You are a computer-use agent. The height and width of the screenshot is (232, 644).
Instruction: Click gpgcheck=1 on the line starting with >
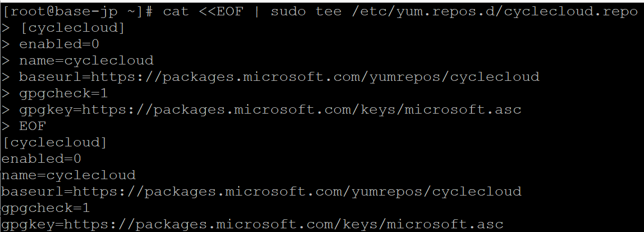pos(63,93)
